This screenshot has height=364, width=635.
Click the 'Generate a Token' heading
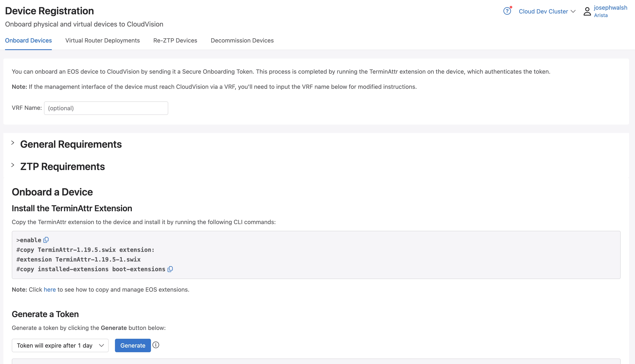coord(45,314)
